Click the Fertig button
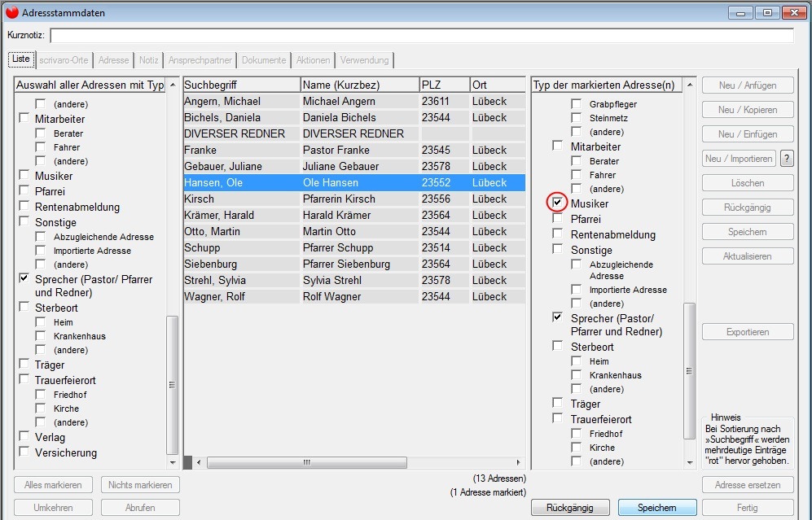812x520 pixels. coord(748,508)
